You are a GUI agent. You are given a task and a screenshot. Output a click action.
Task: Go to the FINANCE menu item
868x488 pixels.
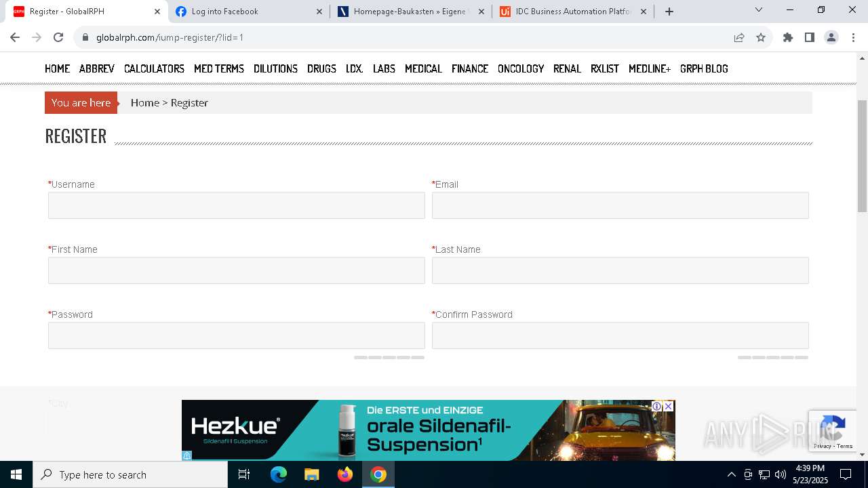coord(470,68)
